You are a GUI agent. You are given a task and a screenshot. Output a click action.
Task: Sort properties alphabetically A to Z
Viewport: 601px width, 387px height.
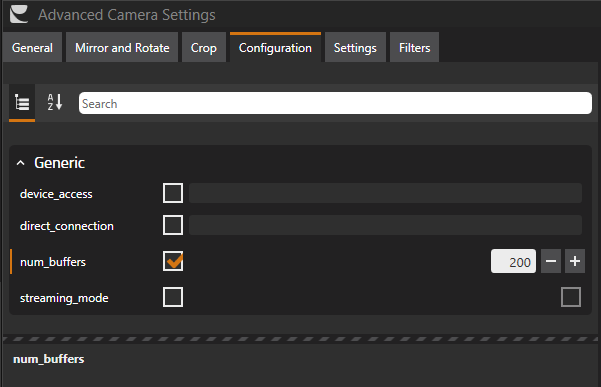tap(55, 103)
